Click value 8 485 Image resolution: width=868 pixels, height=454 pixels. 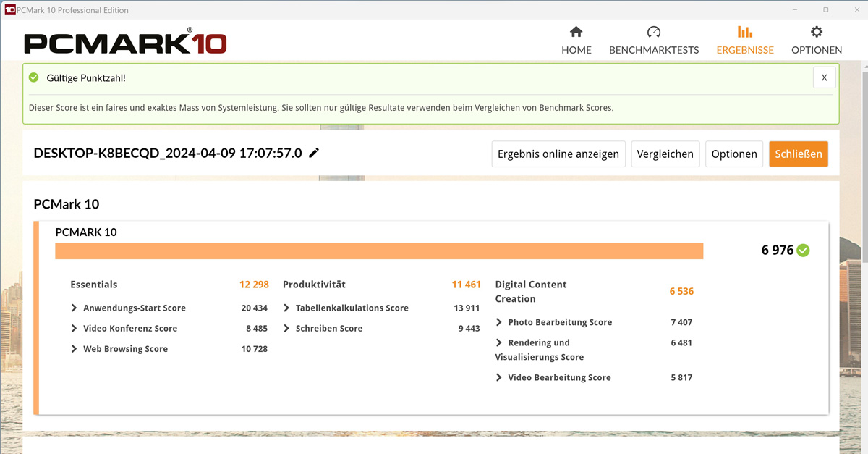[x=257, y=328]
